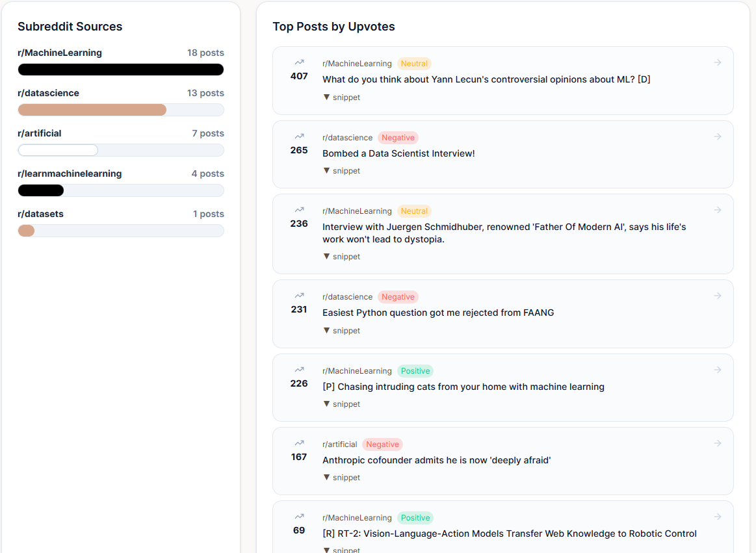Expand the snippet under the RT-2 post

pyautogui.click(x=341, y=549)
